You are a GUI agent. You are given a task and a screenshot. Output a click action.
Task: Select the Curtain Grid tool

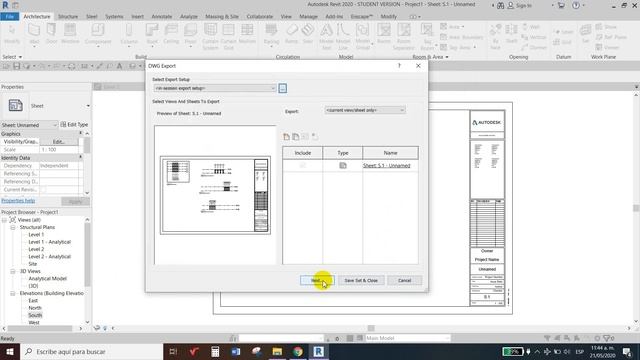pos(228,36)
